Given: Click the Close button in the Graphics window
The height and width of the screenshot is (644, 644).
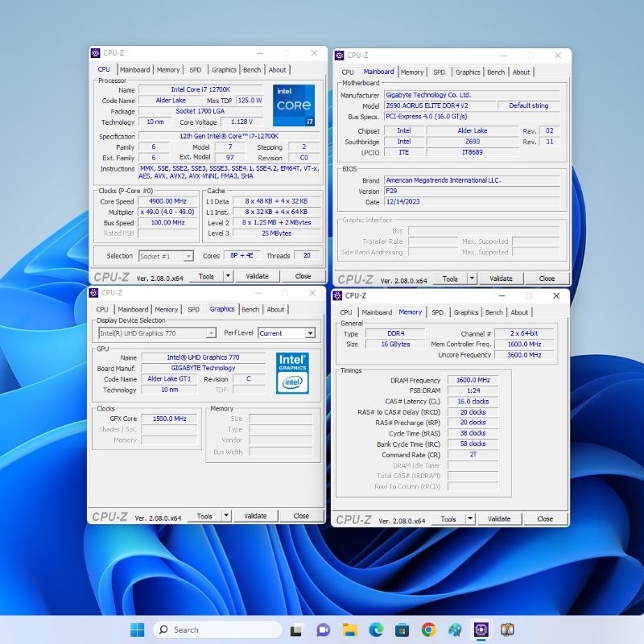Looking at the screenshot, I should pyautogui.click(x=301, y=516).
